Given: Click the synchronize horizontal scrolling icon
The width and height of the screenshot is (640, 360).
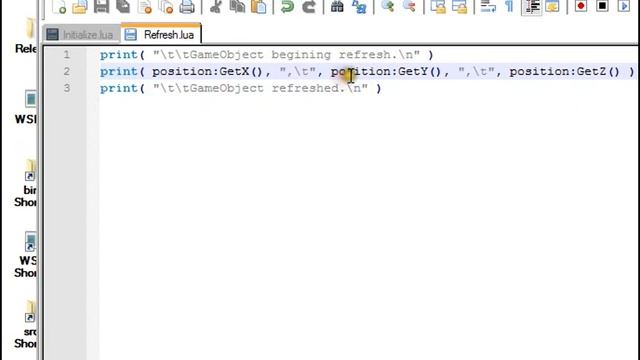Looking at the screenshot, I should pos(459,7).
